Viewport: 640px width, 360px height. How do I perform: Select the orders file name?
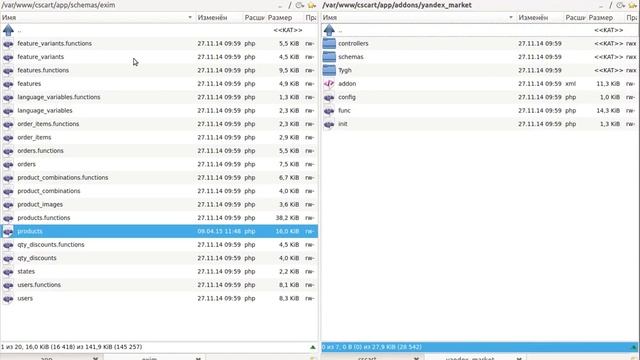point(27,164)
